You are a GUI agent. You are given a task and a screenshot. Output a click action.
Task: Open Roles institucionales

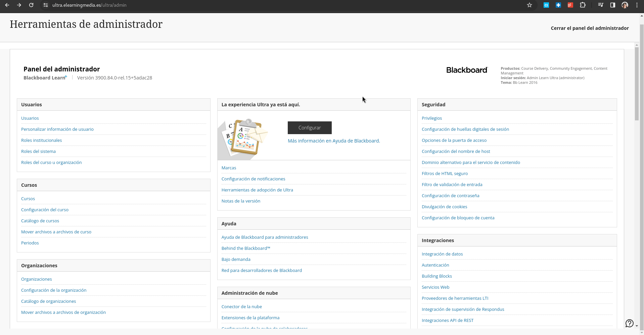click(41, 140)
